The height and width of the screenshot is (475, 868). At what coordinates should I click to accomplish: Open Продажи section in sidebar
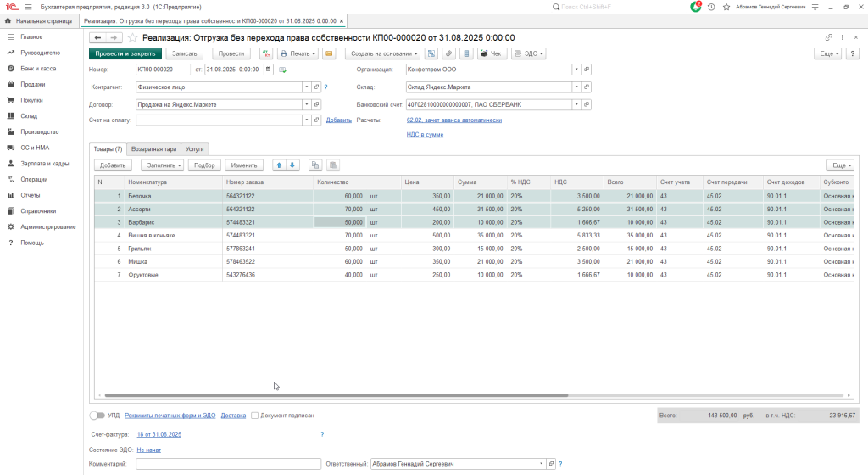[x=33, y=84]
